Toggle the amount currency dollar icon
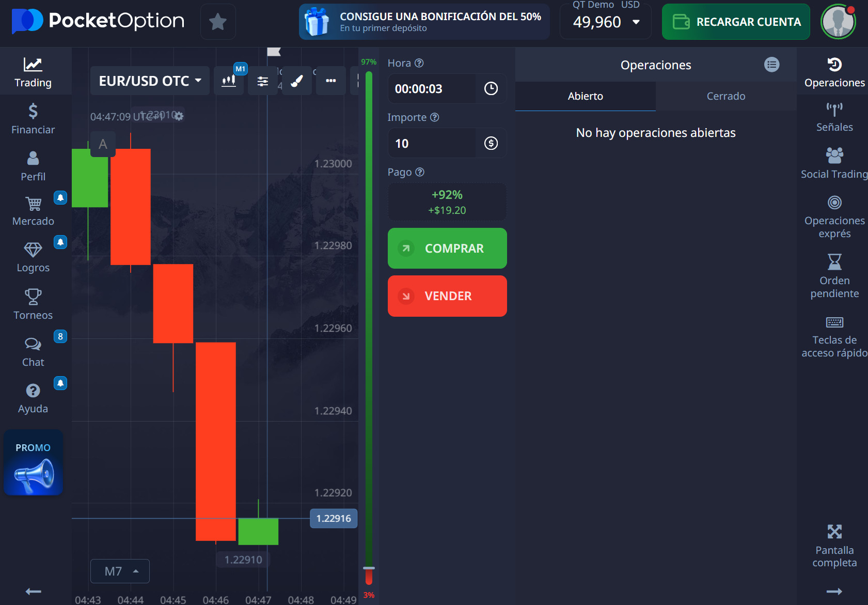This screenshot has height=605, width=868. click(491, 144)
